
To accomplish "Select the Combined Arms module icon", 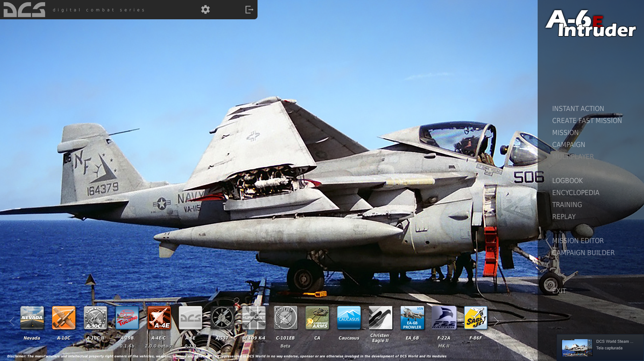I will pyautogui.click(x=317, y=318).
